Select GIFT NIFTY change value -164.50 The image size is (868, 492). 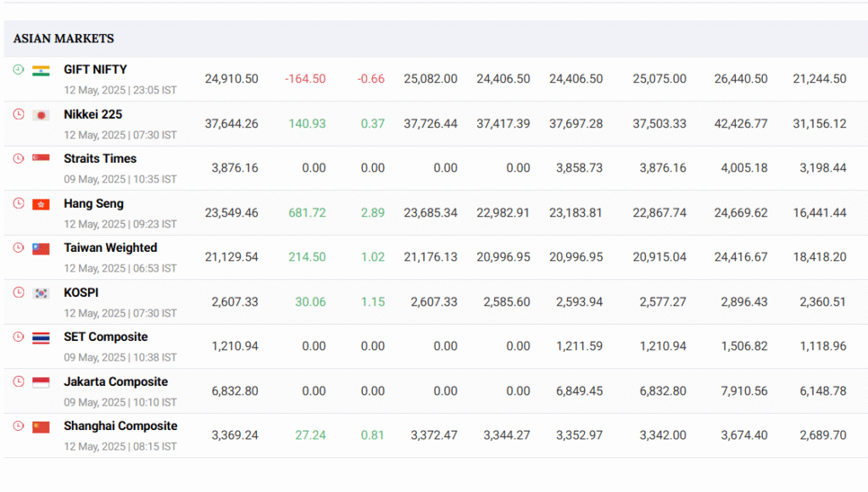click(x=305, y=79)
